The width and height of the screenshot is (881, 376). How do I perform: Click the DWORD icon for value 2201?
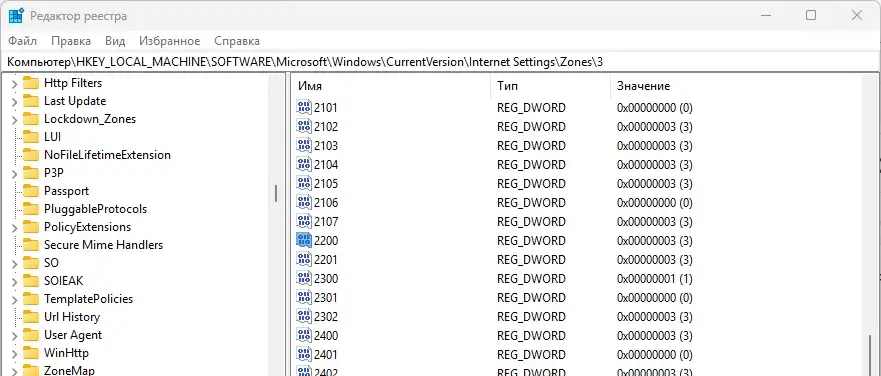pos(303,260)
